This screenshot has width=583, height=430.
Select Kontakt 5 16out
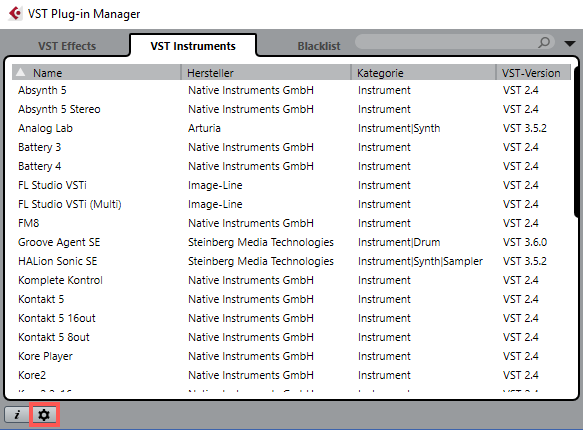click(x=292, y=318)
